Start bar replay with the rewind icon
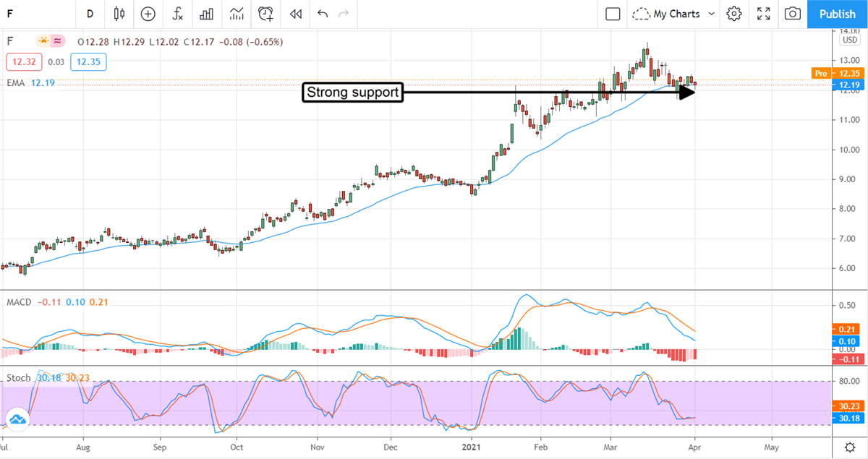 [295, 14]
